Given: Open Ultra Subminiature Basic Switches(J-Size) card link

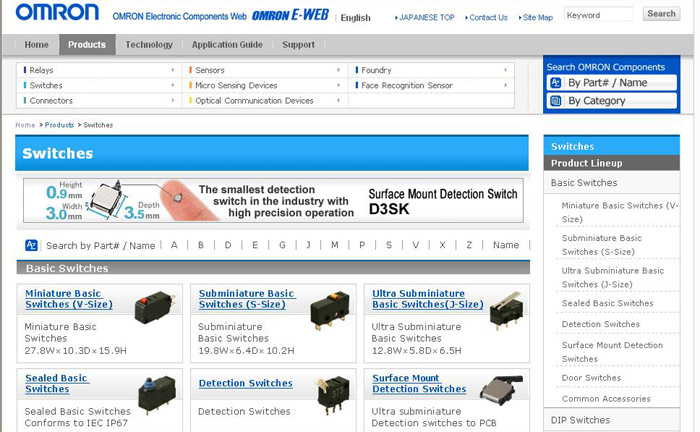Looking at the screenshot, I should pos(428,299).
